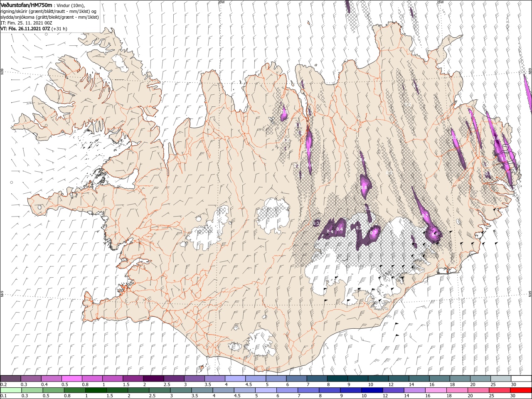The width and height of the screenshot is (532, 399).
Task: Click the Veðurstofan/HM750m map title
Action: coord(26,5)
